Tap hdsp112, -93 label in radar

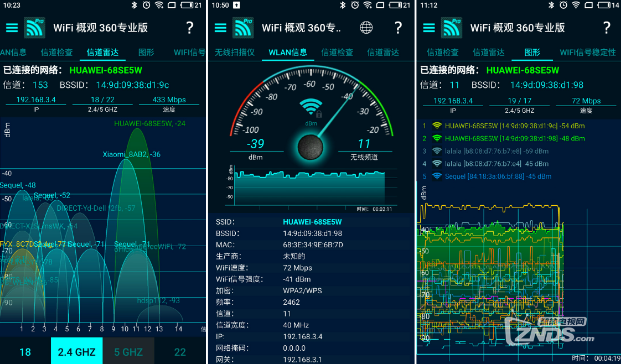(x=158, y=301)
